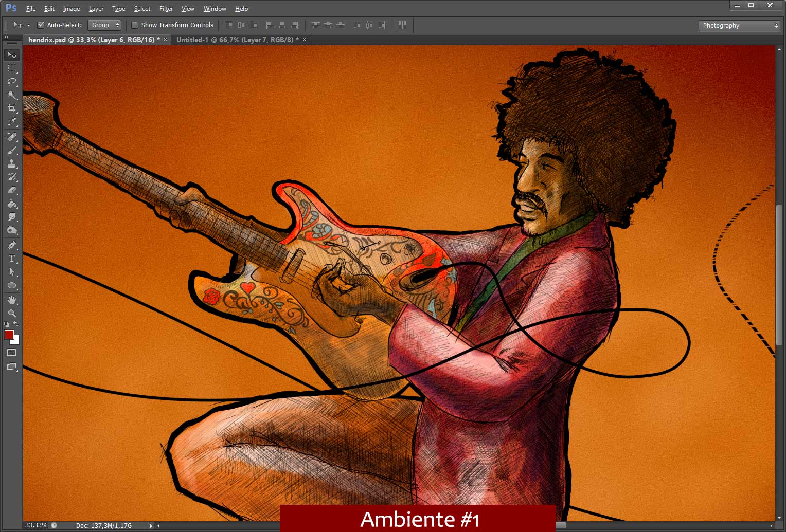Open the Select menu
This screenshot has width=786, height=532.
[x=142, y=9]
